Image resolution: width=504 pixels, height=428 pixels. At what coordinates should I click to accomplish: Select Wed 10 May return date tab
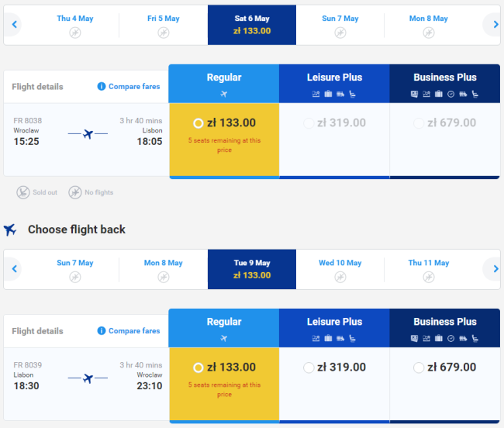click(x=340, y=269)
